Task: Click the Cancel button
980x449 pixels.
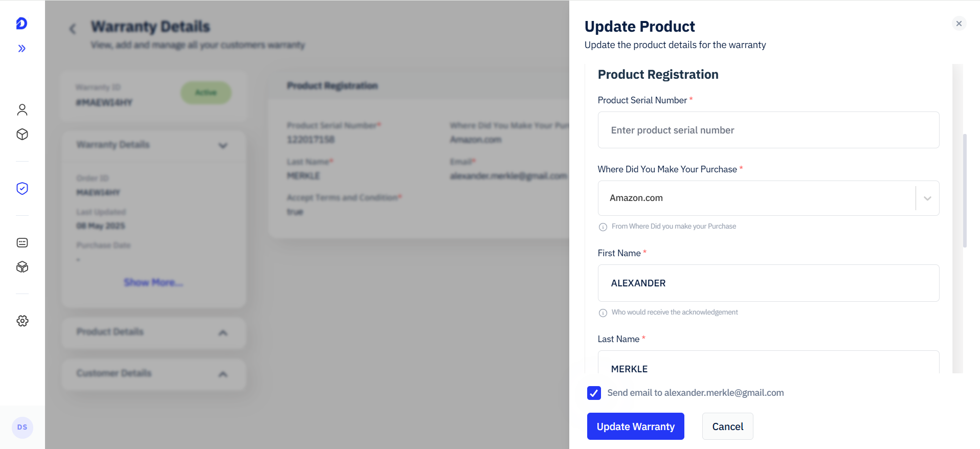Action: coord(727,426)
